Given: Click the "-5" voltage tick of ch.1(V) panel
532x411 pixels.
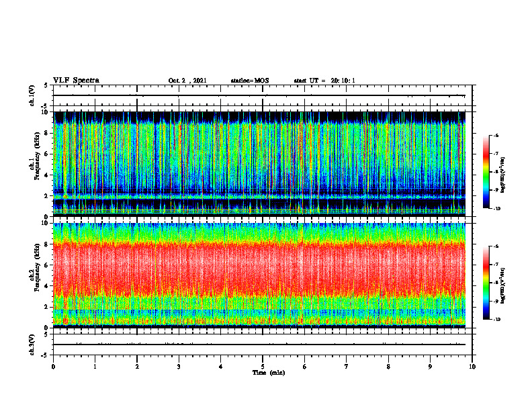Looking at the screenshot, I should pos(45,106).
